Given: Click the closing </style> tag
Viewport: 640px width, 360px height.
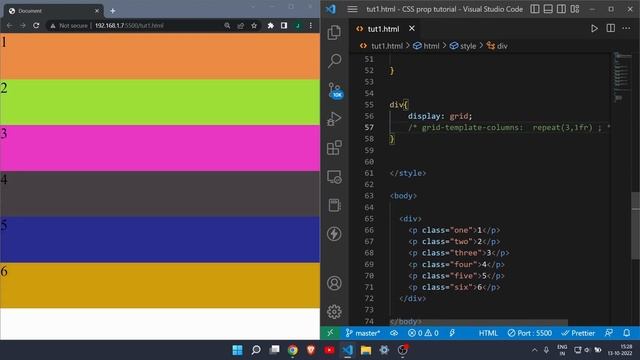Looking at the screenshot, I should coord(407,173).
